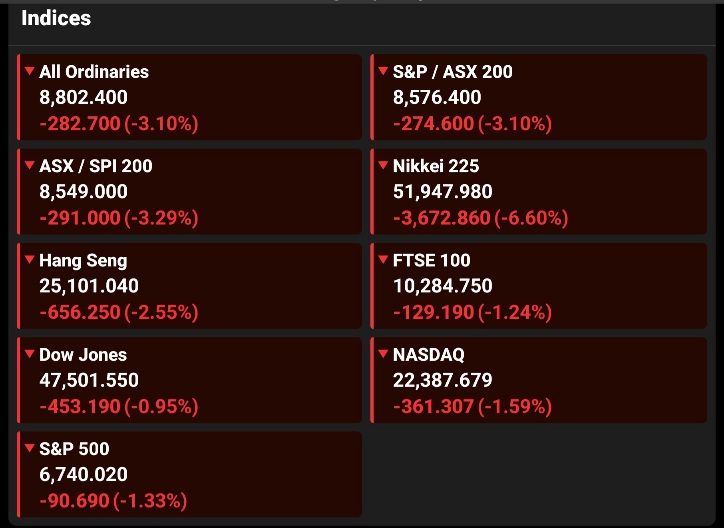Click the red triangle next to NASDAQ

click(x=383, y=354)
